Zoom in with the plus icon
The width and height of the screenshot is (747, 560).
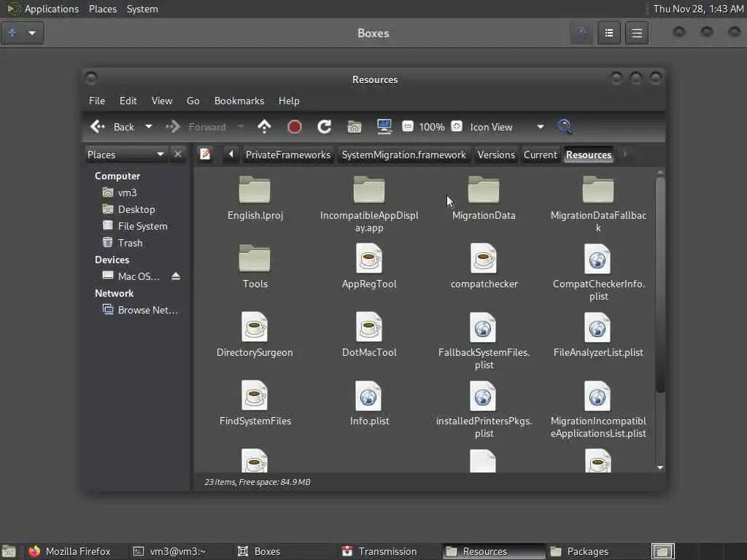pos(457,126)
